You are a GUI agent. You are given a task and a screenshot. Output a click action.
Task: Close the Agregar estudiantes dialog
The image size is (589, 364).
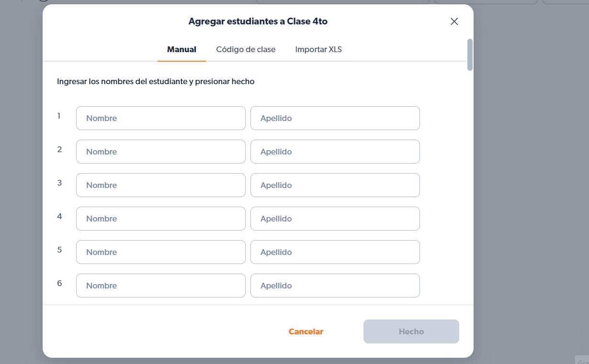coord(454,21)
